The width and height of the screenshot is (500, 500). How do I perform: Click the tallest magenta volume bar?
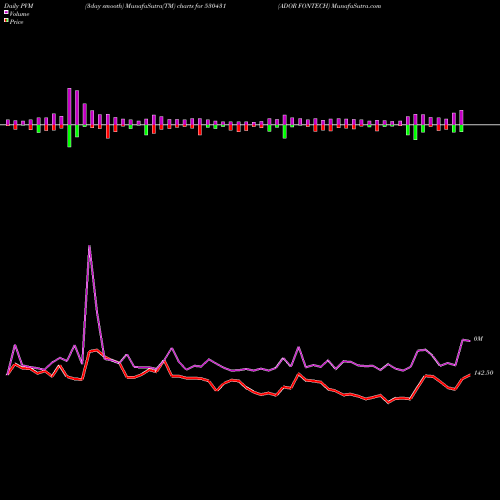click(x=69, y=107)
